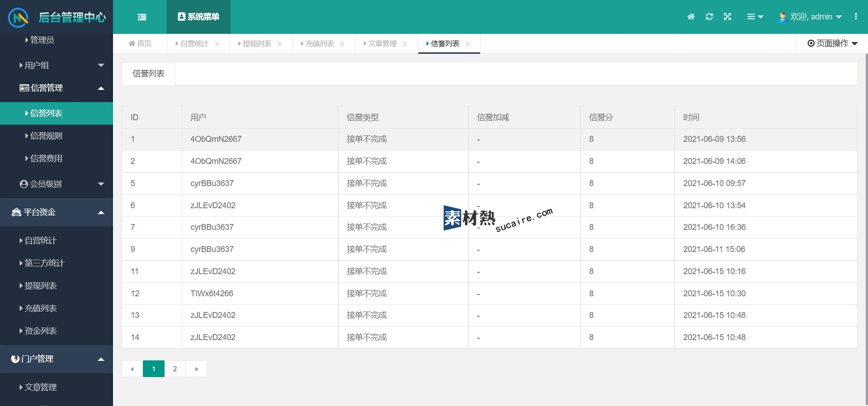Image resolution: width=868 pixels, height=406 pixels.
Task: Click the timestamp 2021-06-11 15:06
Action: (x=714, y=249)
